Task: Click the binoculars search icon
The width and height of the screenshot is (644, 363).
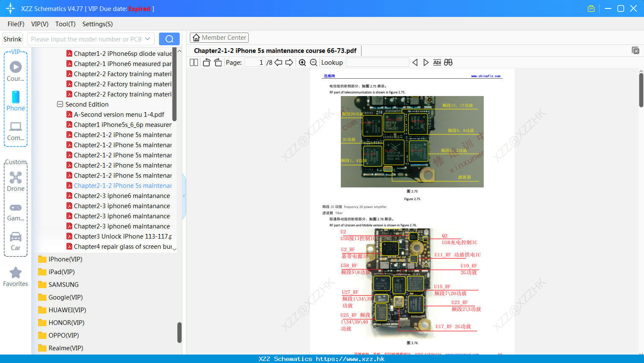Action: click(x=448, y=63)
